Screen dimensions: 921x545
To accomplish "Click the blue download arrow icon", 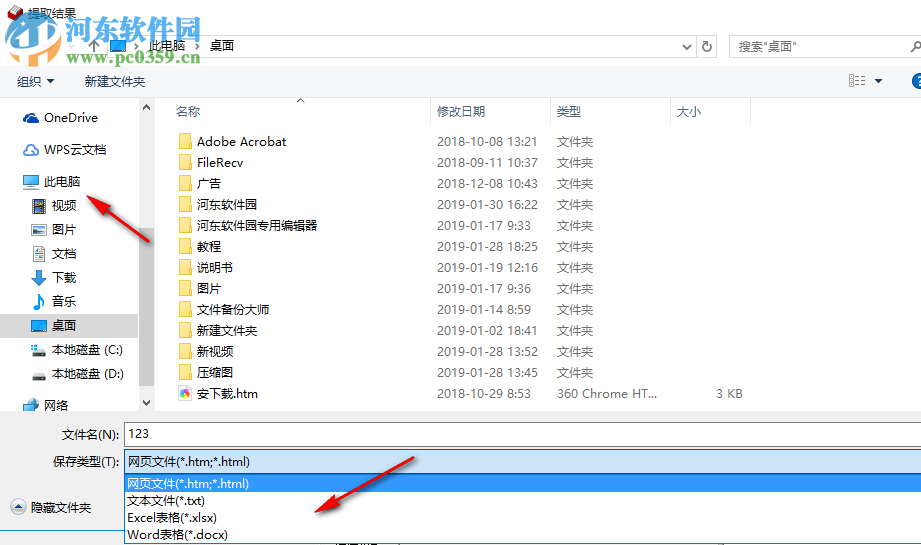I will [39, 278].
